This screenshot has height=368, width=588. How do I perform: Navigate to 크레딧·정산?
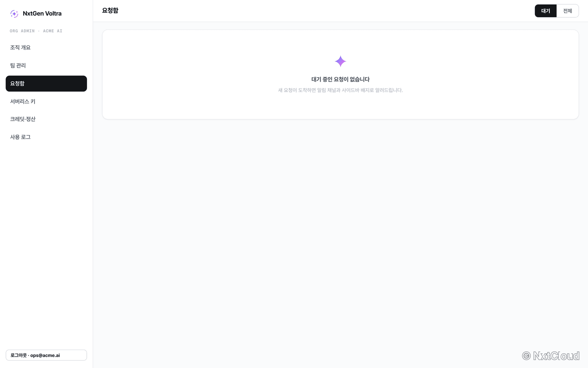coord(46,119)
